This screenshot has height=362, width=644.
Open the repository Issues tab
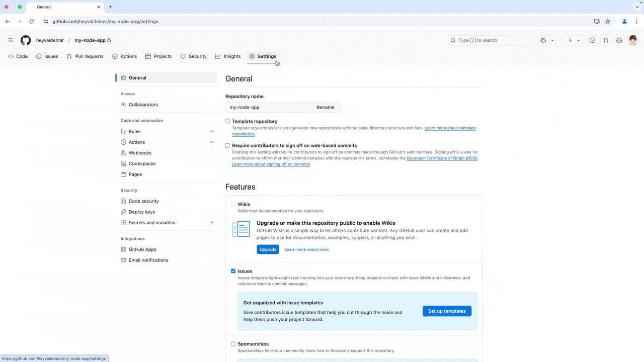click(x=47, y=56)
